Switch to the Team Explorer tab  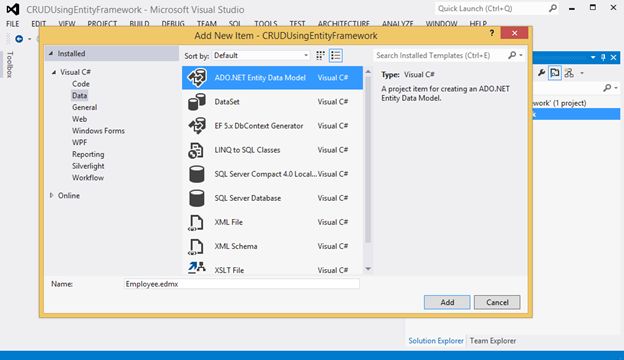(x=493, y=341)
